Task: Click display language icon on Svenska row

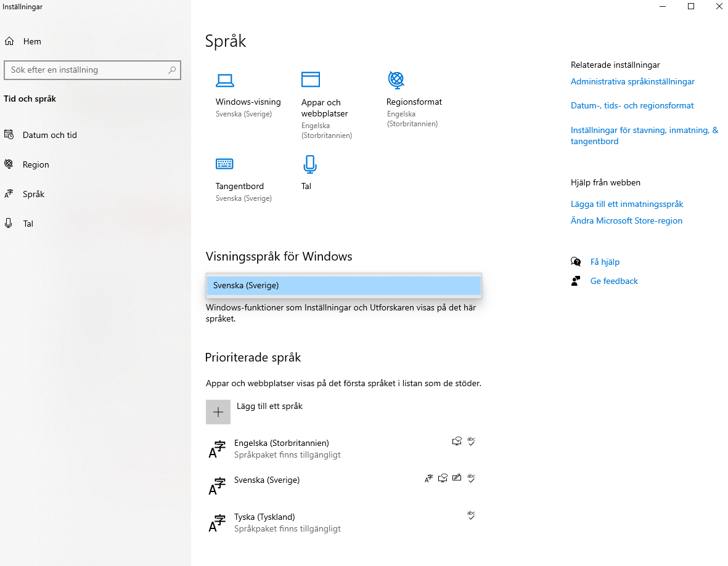Action: click(428, 478)
